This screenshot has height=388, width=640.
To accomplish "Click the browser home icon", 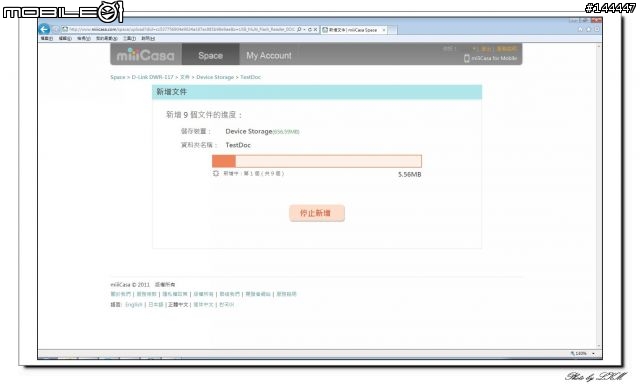I will [x=580, y=29].
